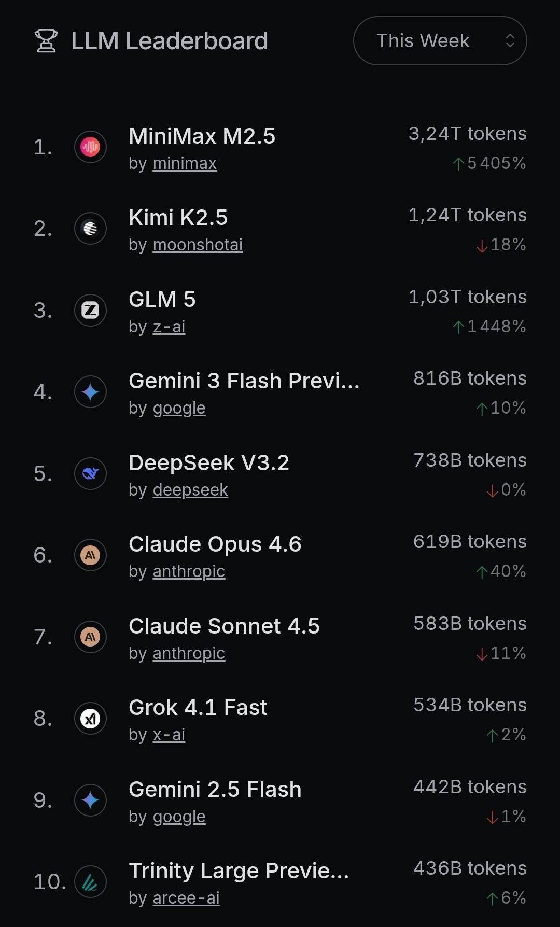
Task: Click the Grok 4.1 Fast xAI icon
Action: click(90, 719)
